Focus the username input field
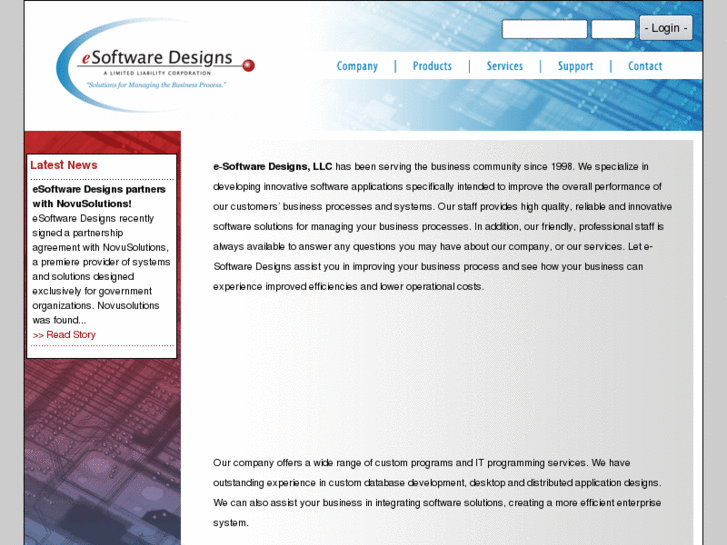Image resolution: width=727 pixels, height=545 pixels. [x=544, y=29]
